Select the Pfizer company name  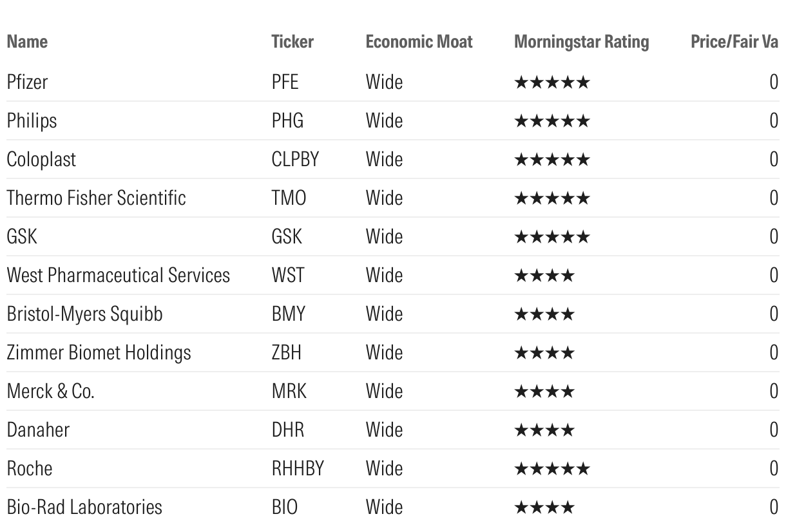click(27, 82)
